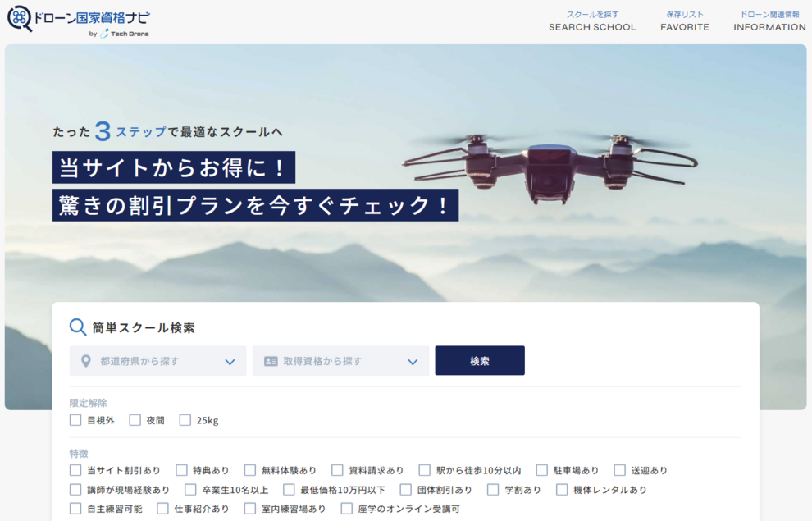Toggle the 送迎あり checkbox

(x=619, y=470)
